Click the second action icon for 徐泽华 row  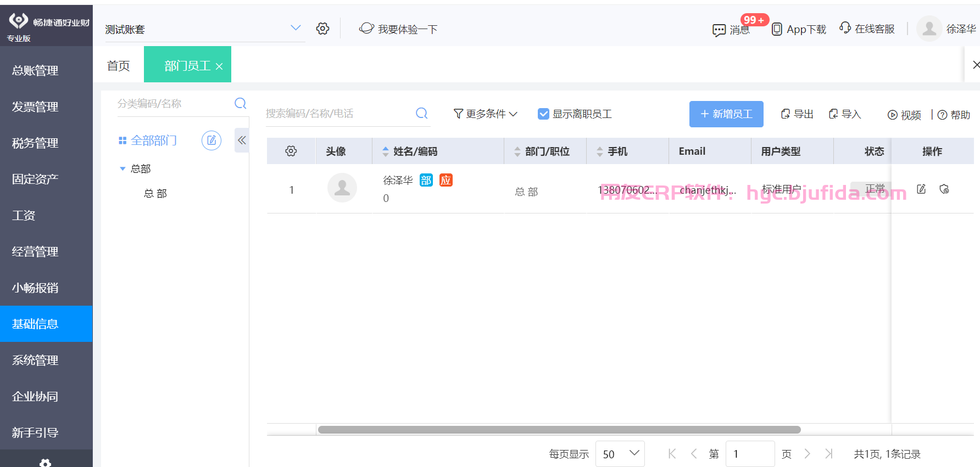click(x=944, y=189)
